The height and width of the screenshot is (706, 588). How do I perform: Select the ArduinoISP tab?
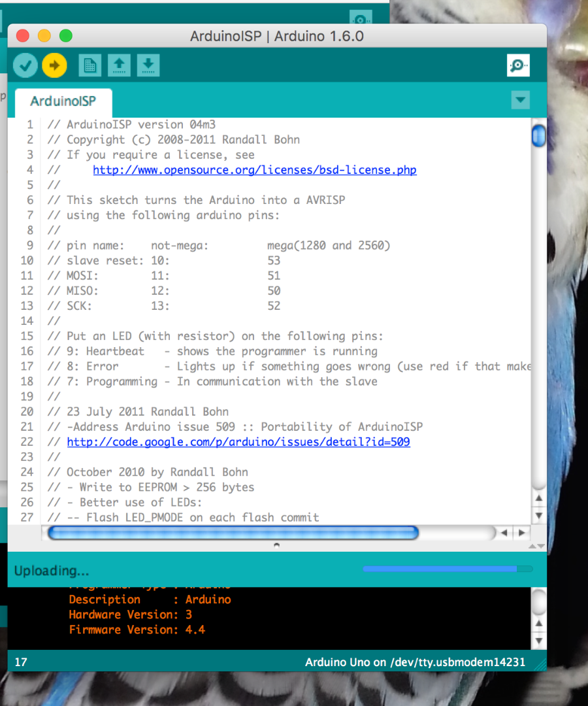click(x=63, y=103)
